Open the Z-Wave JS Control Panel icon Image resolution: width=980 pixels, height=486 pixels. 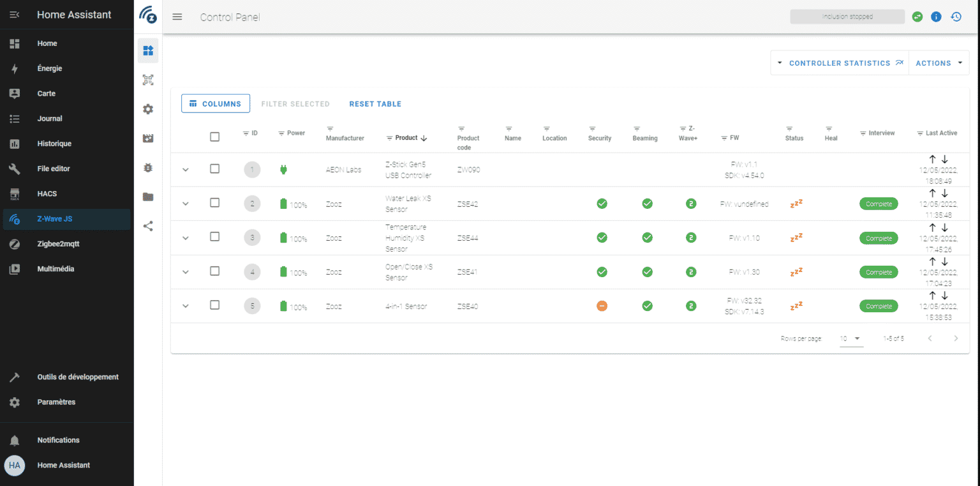point(148,50)
